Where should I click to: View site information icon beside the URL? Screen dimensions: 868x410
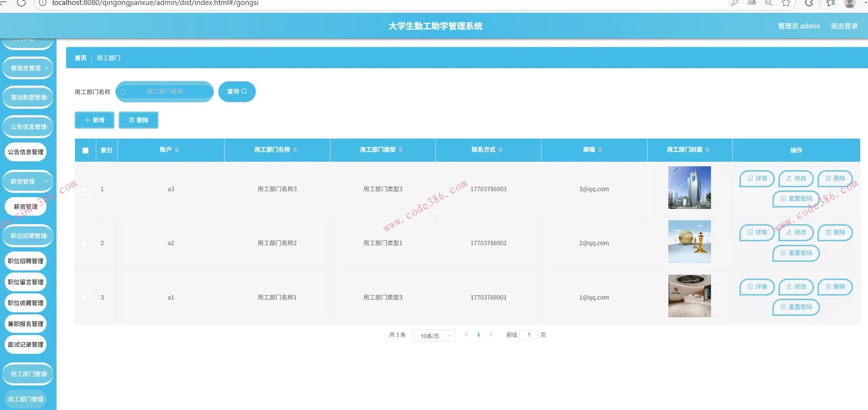point(42,3)
